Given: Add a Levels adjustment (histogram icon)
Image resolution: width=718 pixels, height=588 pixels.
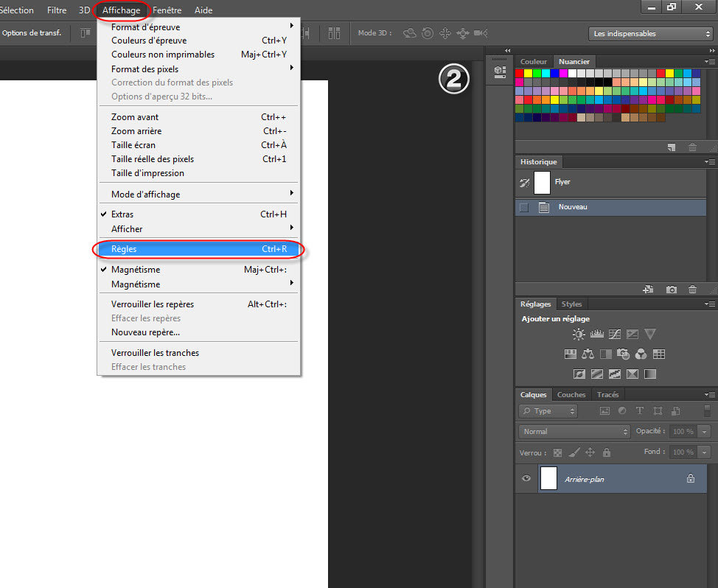Looking at the screenshot, I should tap(596, 334).
